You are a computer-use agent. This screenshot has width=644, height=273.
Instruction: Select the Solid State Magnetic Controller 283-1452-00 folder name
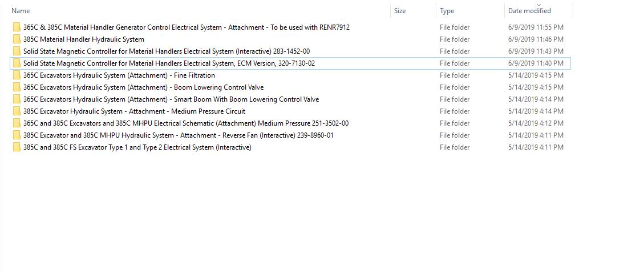pos(166,51)
